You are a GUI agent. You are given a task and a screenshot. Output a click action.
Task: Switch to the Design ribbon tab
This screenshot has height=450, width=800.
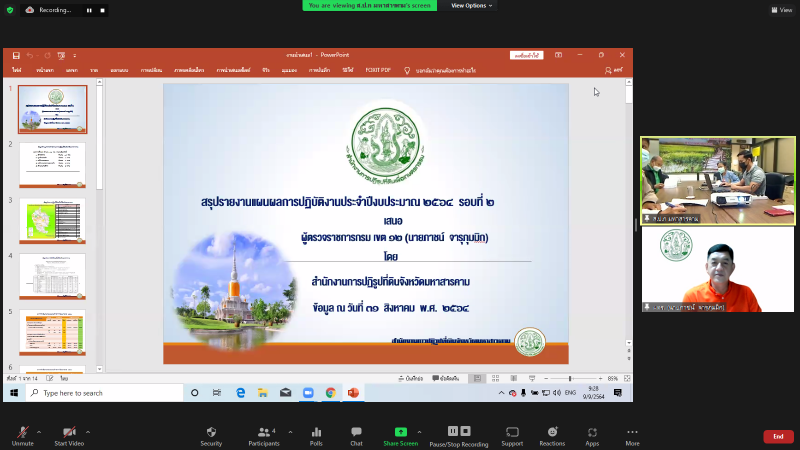click(x=119, y=70)
